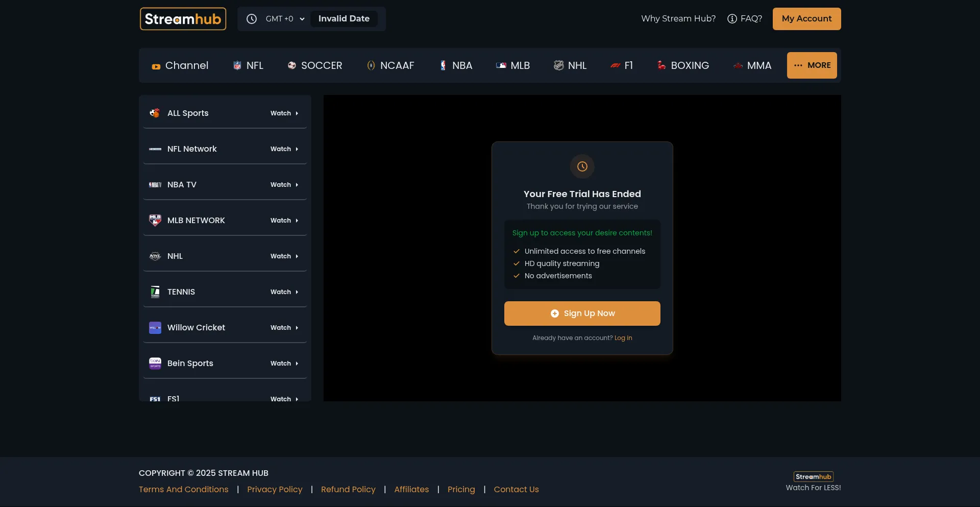Open Terms And Conditions link
Viewport: 980px width, 507px height.
[184, 489]
